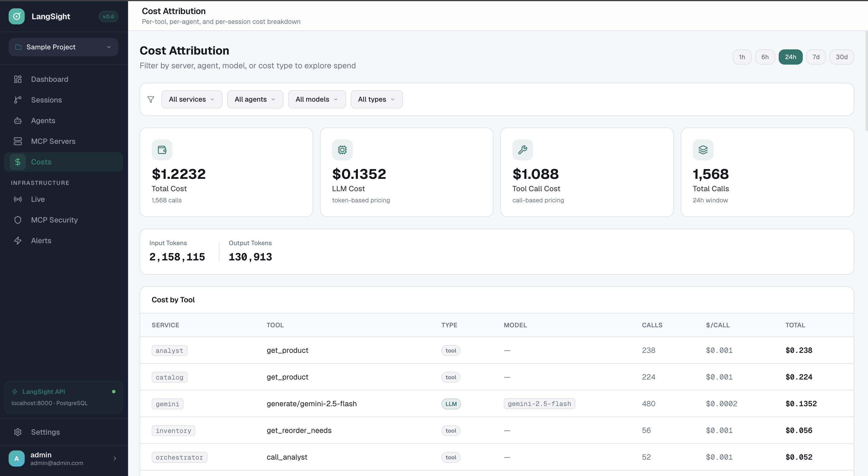Click the Alerts lightning bolt icon
The image size is (868, 476).
click(x=18, y=241)
